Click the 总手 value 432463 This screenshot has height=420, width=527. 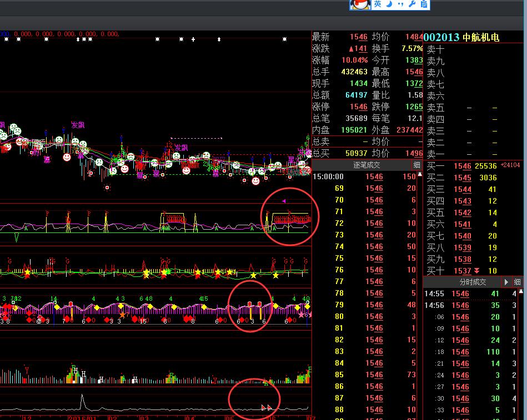pyautogui.click(x=354, y=72)
